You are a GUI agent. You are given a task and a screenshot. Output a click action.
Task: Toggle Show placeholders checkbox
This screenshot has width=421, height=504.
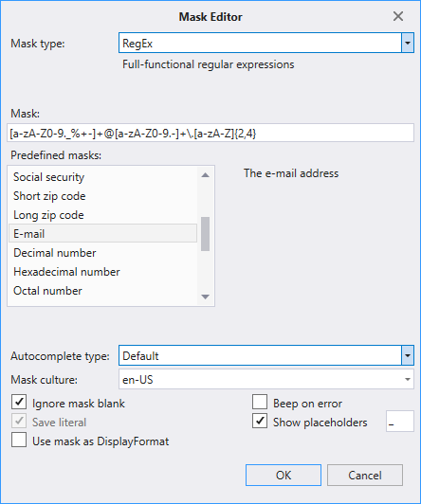click(x=260, y=421)
